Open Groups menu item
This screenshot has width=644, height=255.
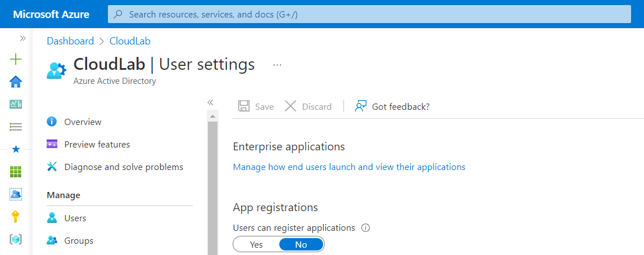(x=79, y=240)
